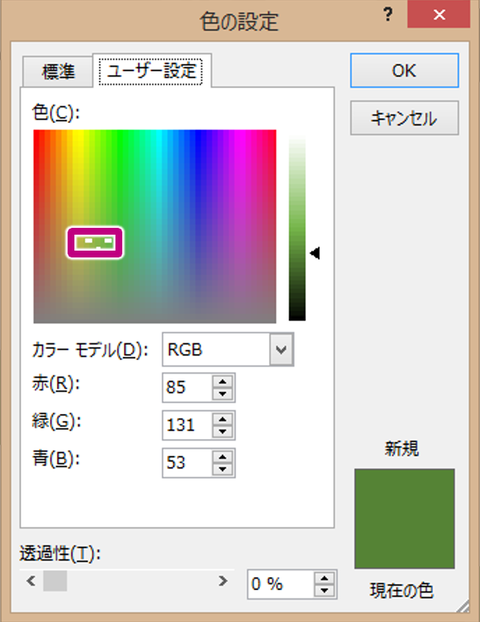
Task: Click the brightness gradient strip
Action: pos(297,227)
